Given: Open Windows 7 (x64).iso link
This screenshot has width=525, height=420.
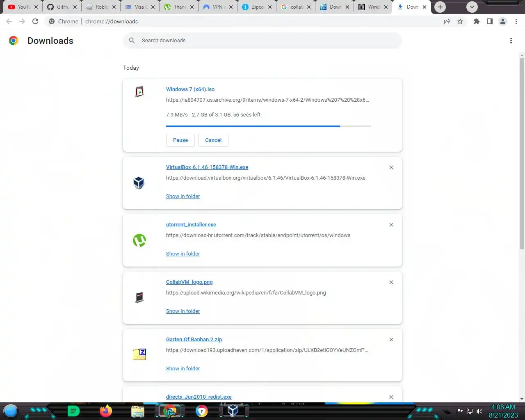Looking at the screenshot, I should 190,89.
